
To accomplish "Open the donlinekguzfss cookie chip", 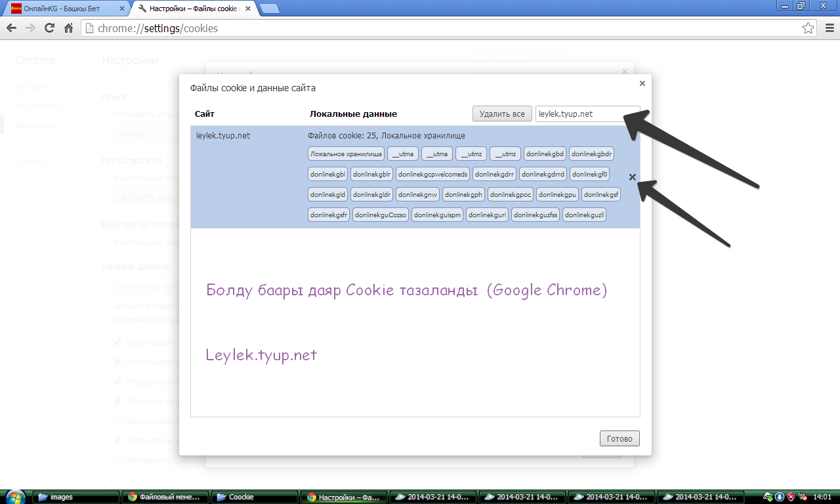I will coord(535,215).
